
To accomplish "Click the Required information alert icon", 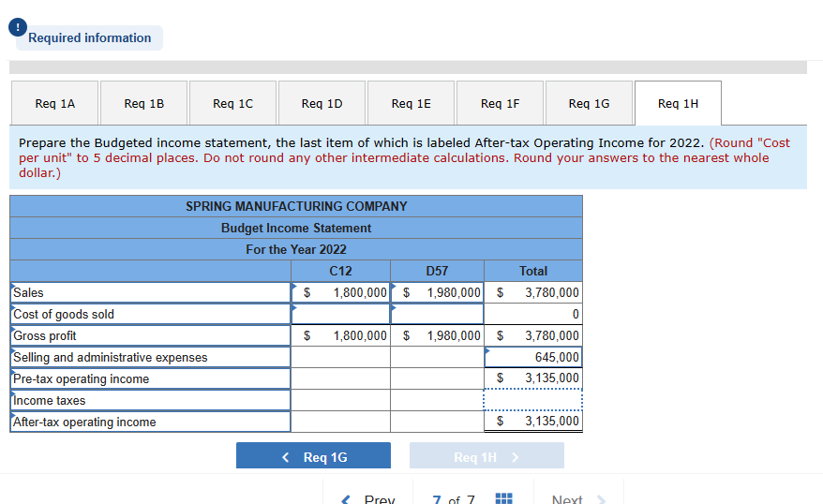I will 18,27.
